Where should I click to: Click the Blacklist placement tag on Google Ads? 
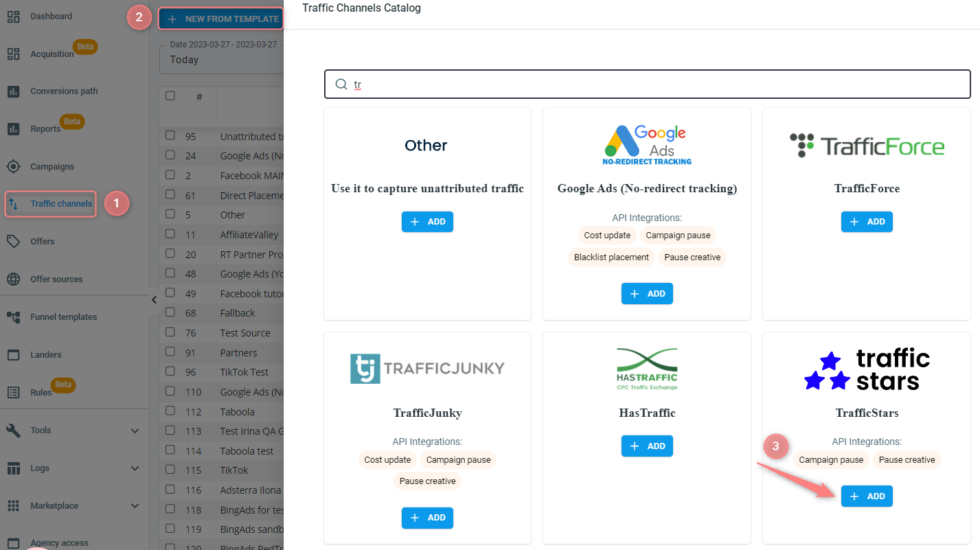pos(611,257)
